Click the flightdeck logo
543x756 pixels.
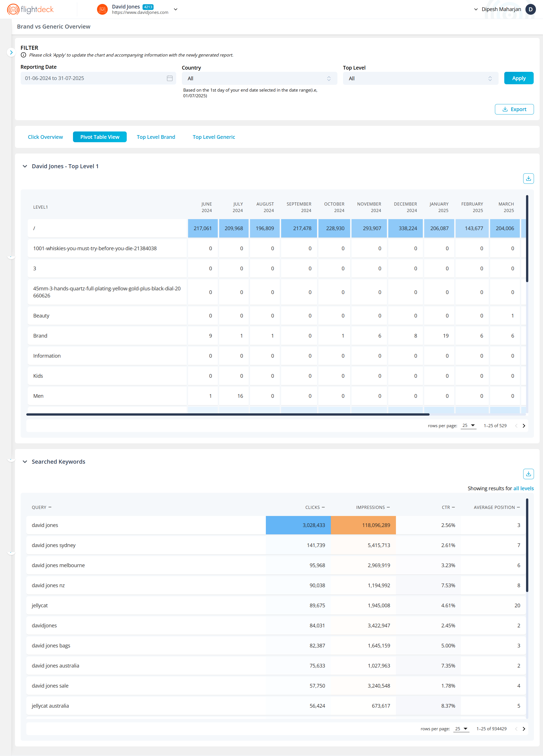tap(30, 9)
